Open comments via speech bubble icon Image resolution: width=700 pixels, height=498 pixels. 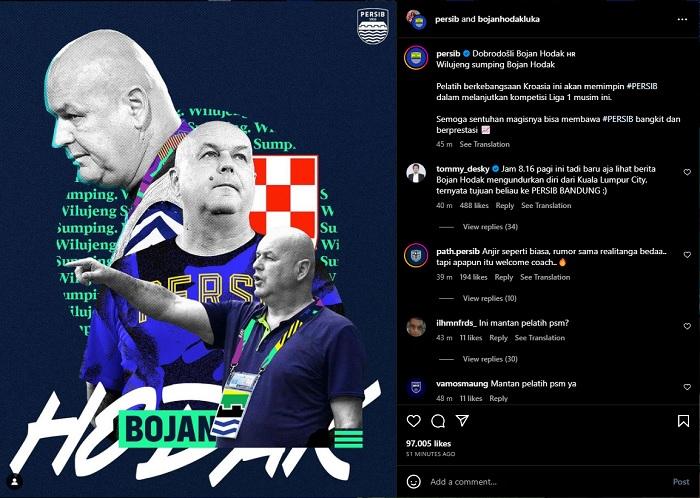438,420
